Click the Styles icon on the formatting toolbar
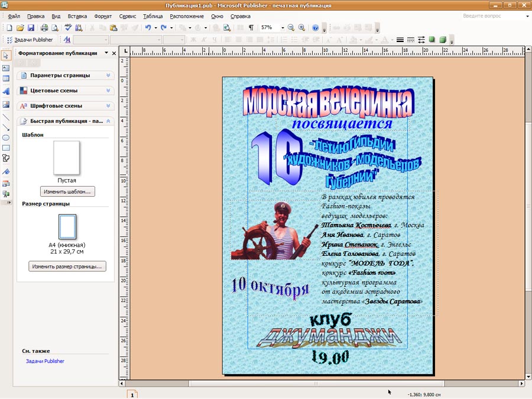532x399 pixels. pyautogui.click(x=67, y=40)
